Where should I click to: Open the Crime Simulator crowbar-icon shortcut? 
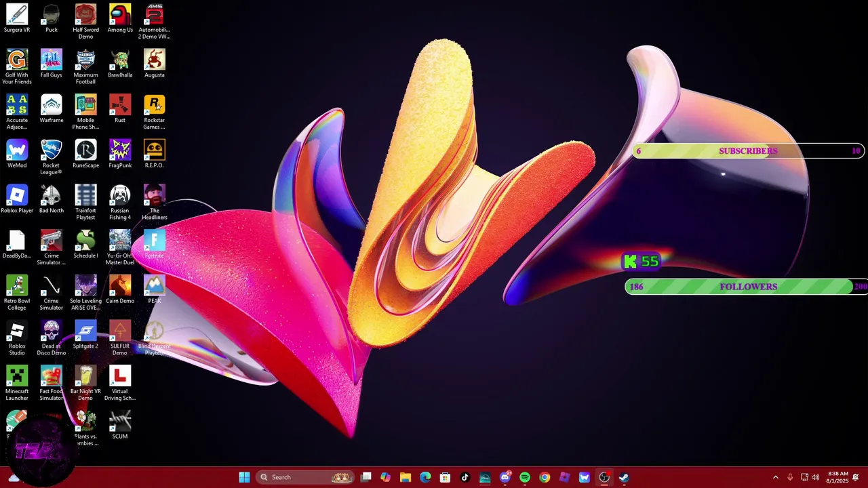pyautogui.click(x=52, y=292)
